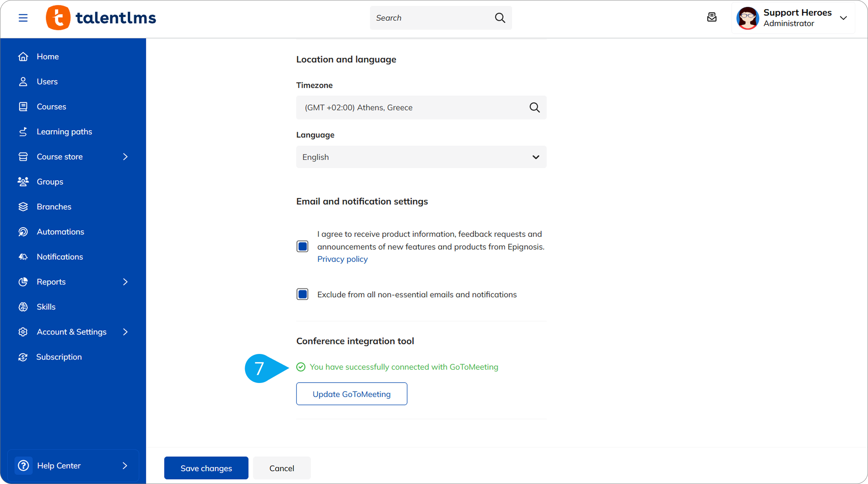The height and width of the screenshot is (484, 868).
Task: Click the hamburger menu icon
Action: [x=23, y=18]
